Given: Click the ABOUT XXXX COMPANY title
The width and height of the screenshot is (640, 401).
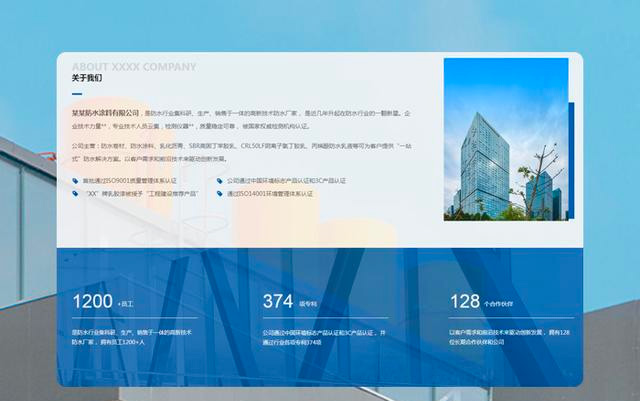Looking at the screenshot, I should 134,67.
